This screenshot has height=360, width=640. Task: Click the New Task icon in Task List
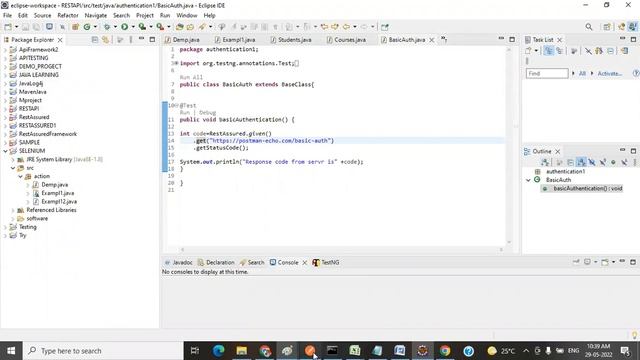[528, 51]
